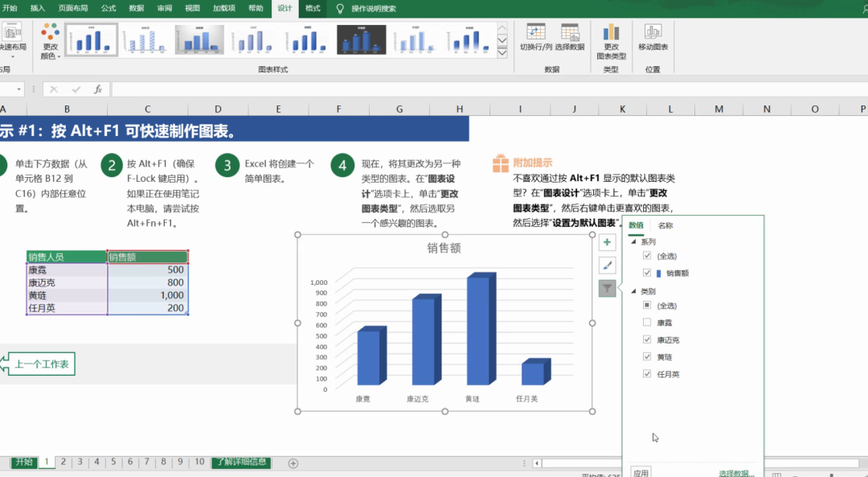Open the 格式 ribbon tab
This screenshot has width=868, height=477.
313,8
